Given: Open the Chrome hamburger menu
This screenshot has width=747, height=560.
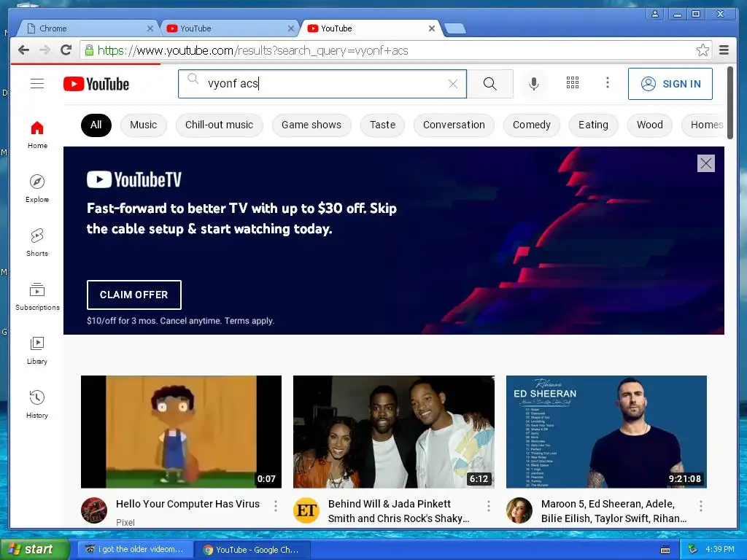Looking at the screenshot, I should (x=724, y=50).
